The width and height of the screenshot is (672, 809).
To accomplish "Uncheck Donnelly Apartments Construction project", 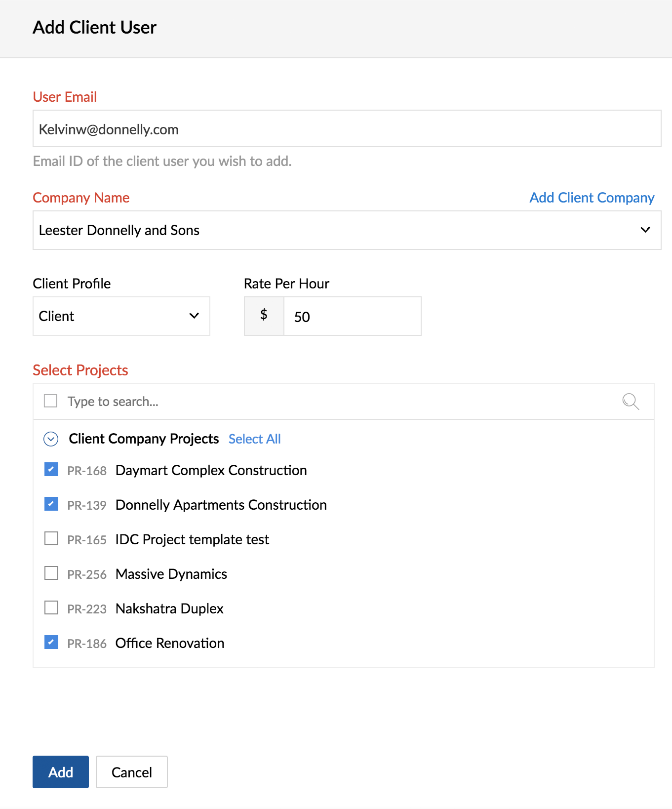I will pyautogui.click(x=51, y=504).
